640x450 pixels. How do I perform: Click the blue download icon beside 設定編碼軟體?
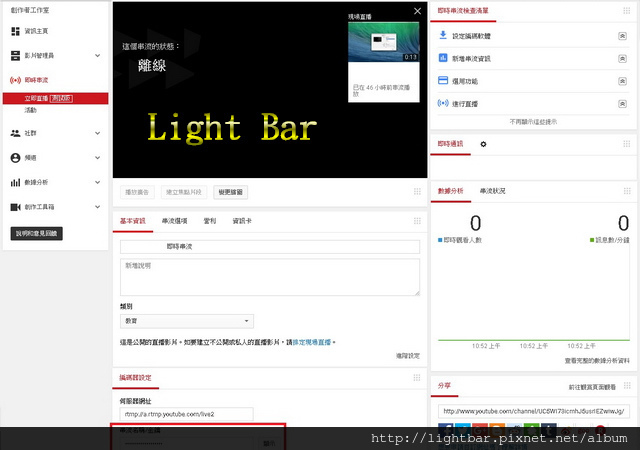click(443, 35)
